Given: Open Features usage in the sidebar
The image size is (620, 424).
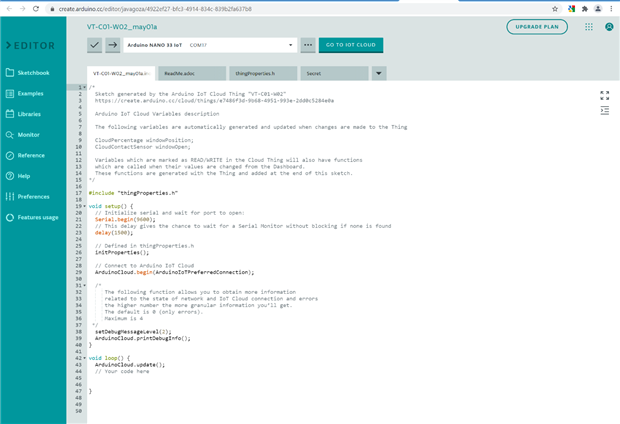Looking at the screenshot, I should click(32, 217).
